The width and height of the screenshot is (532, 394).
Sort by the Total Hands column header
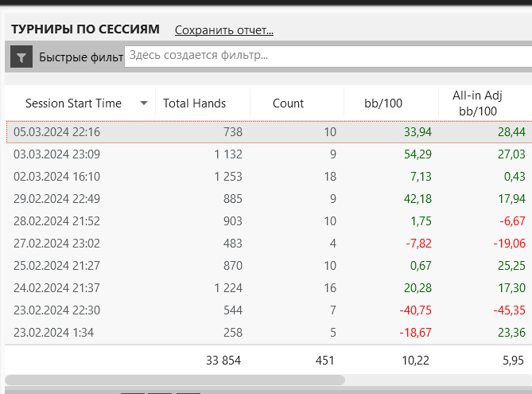click(194, 103)
